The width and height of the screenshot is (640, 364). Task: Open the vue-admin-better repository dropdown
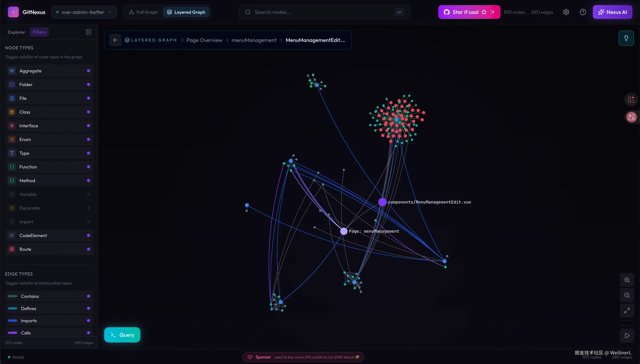click(x=84, y=12)
